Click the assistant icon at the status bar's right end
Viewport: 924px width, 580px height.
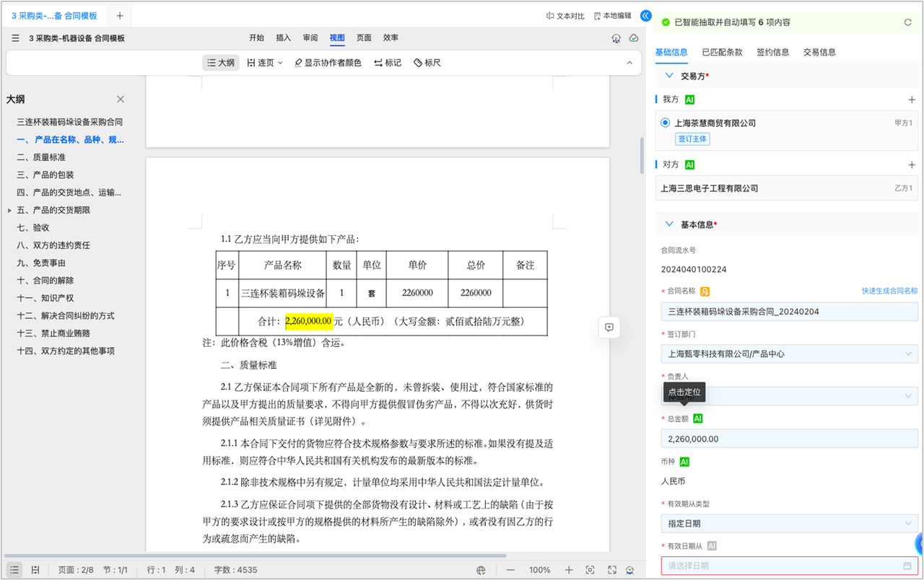630,570
